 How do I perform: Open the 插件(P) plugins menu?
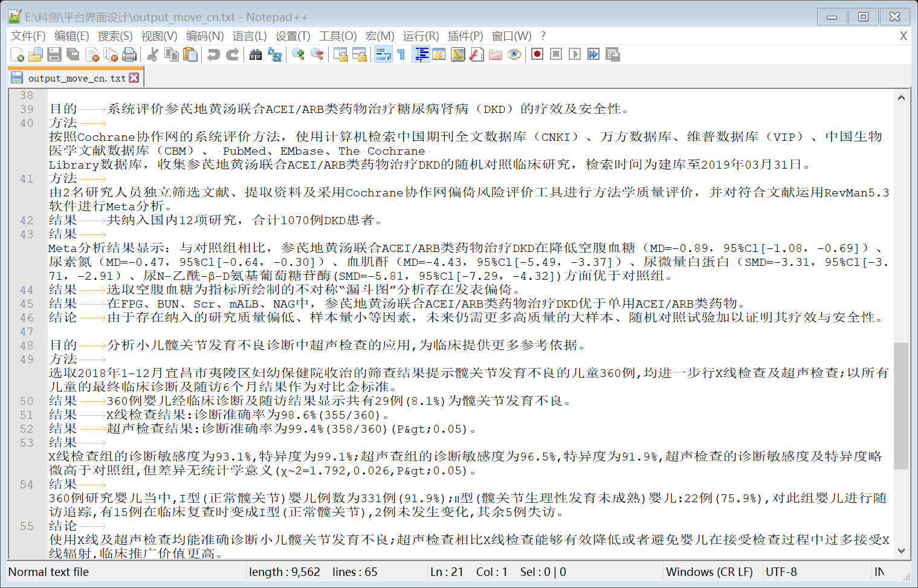point(465,36)
